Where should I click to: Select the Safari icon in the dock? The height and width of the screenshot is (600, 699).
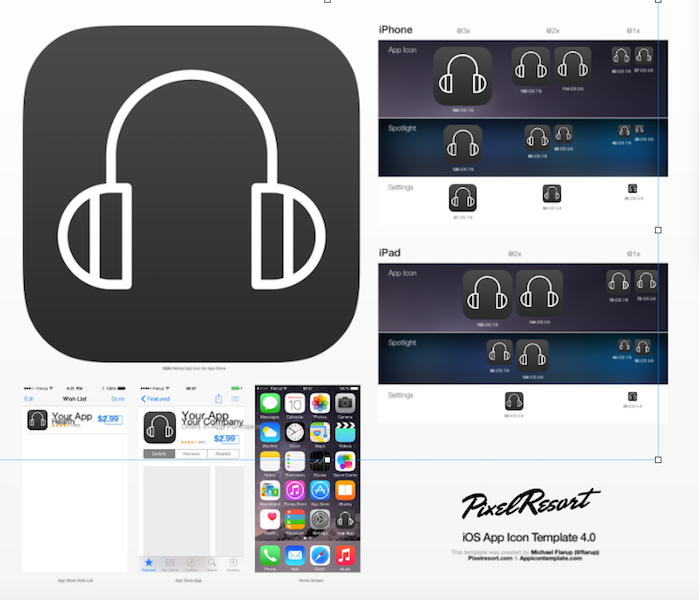320,554
